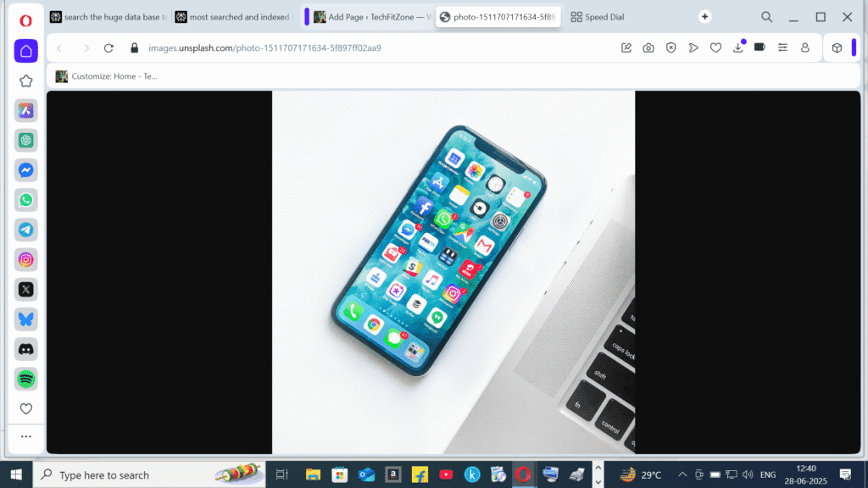Open sidebar setup three-dots menu
868x488 pixels.
[26, 436]
